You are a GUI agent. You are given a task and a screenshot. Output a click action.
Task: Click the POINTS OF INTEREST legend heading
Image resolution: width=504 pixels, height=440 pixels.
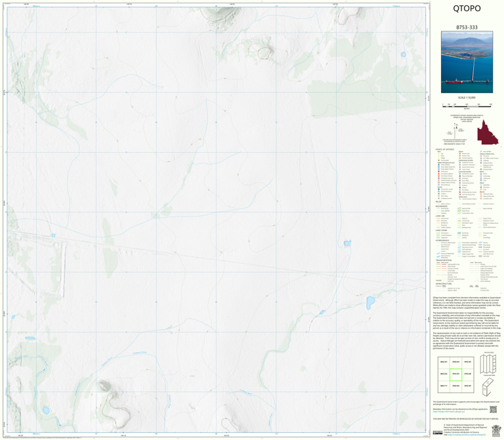coord(445,150)
